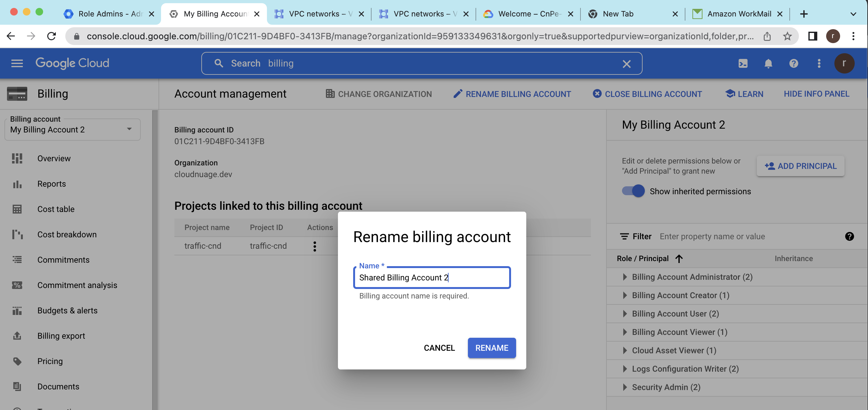Go back in browser history
Screen dimensions: 868x410
point(11,36)
